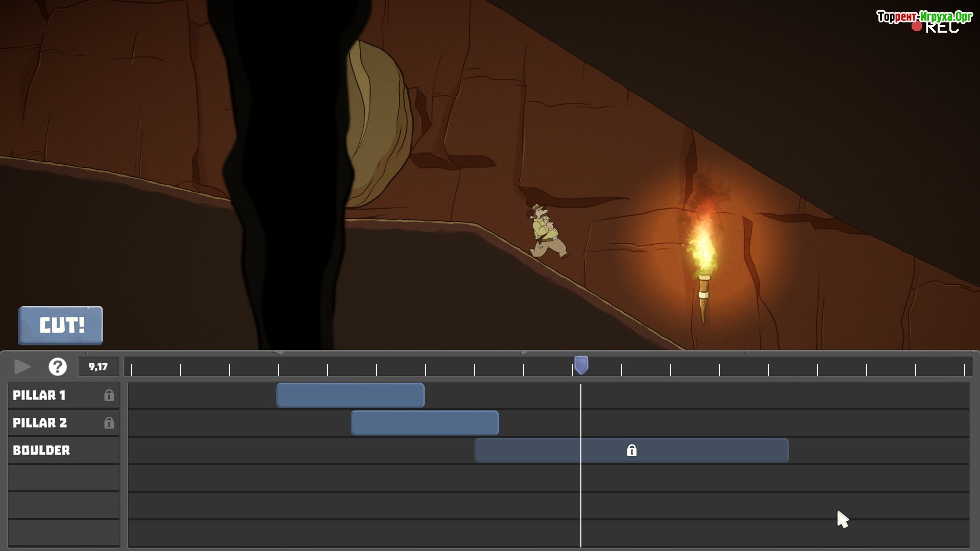Image resolution: width=980 pixels, height=551 pixels.
Task: Click the play button on timeline
Action: pos(22,367)
